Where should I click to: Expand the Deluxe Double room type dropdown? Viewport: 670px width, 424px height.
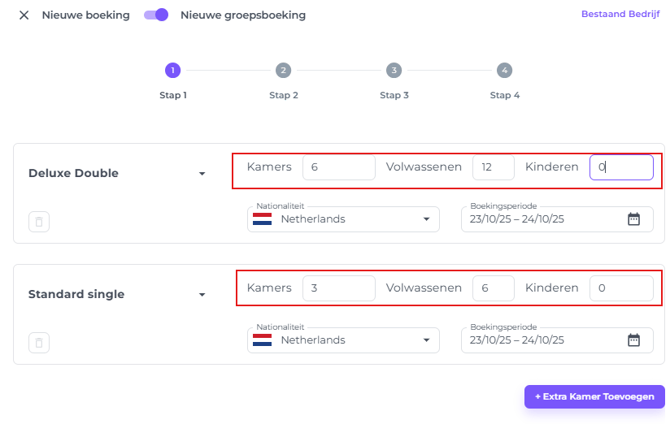202,174
